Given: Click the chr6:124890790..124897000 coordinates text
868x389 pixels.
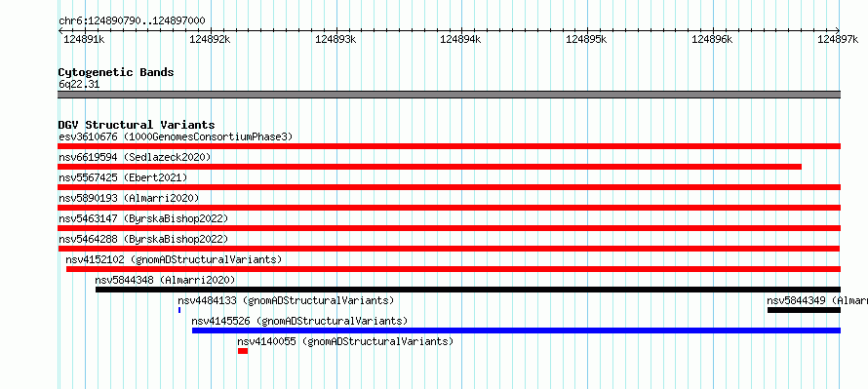Looking at the screenshot, I should point(132,21).
